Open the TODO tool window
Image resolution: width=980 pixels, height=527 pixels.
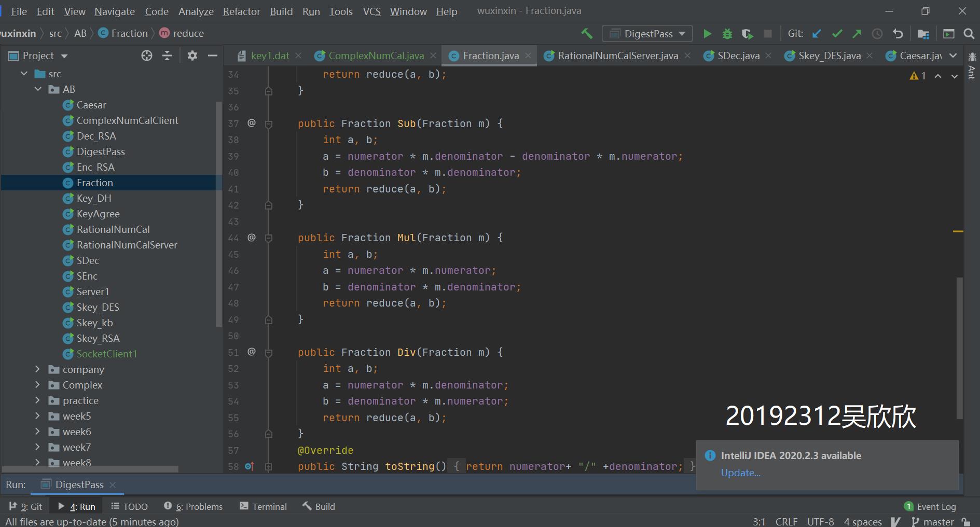(129, 507)
